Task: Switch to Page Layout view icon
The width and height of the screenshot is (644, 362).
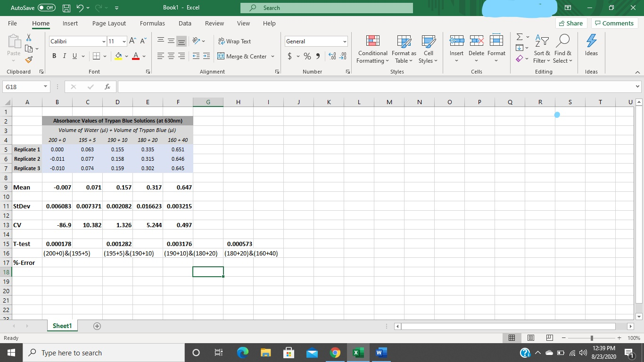Action: click(531, 338)
